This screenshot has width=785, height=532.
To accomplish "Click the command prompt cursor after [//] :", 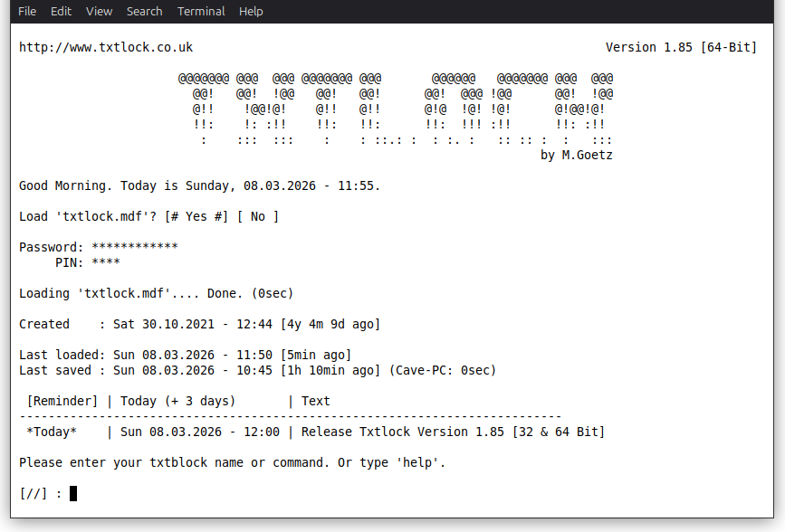I will click(73, 493).
